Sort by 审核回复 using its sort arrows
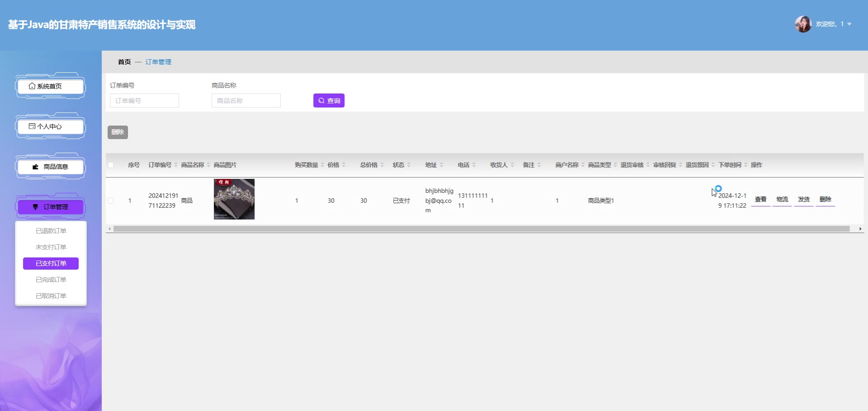This screenshot has height=411, width=868. coord(680,165)
